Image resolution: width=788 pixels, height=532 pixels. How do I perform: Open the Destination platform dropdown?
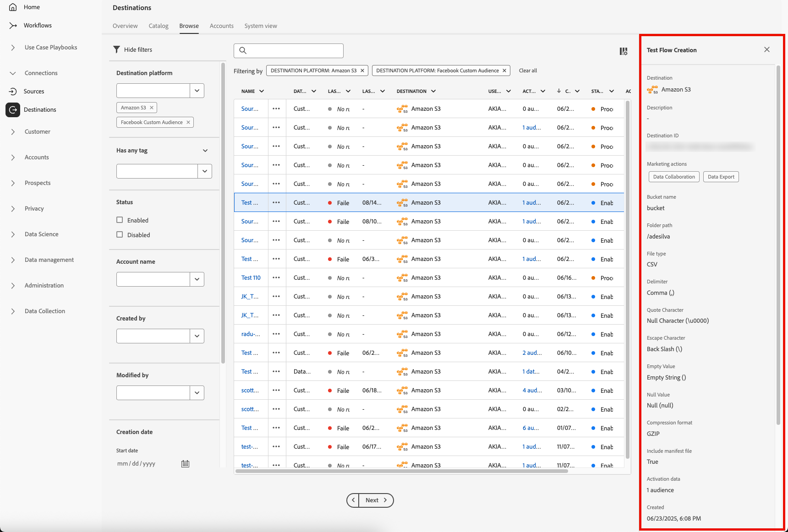click(x=197, y=91)
